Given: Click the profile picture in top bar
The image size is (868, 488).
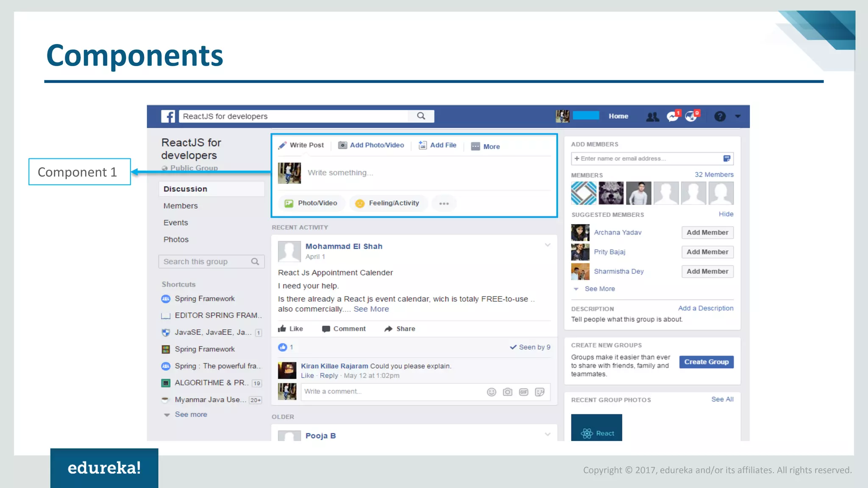Looking at the screenshot, I should [562, 116].
